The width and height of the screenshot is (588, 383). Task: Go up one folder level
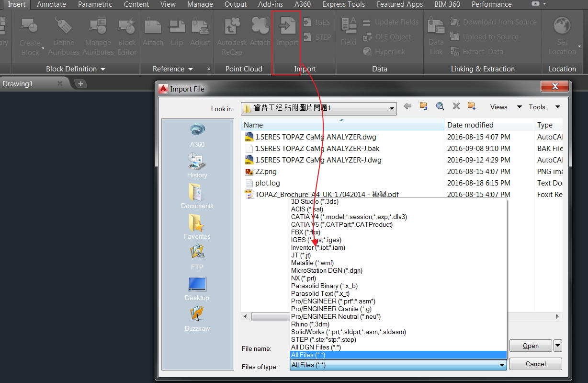coord(423,106)
